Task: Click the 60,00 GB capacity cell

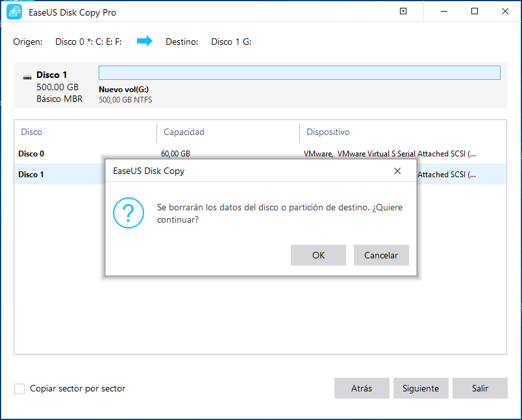Action: tap(175, 154)
